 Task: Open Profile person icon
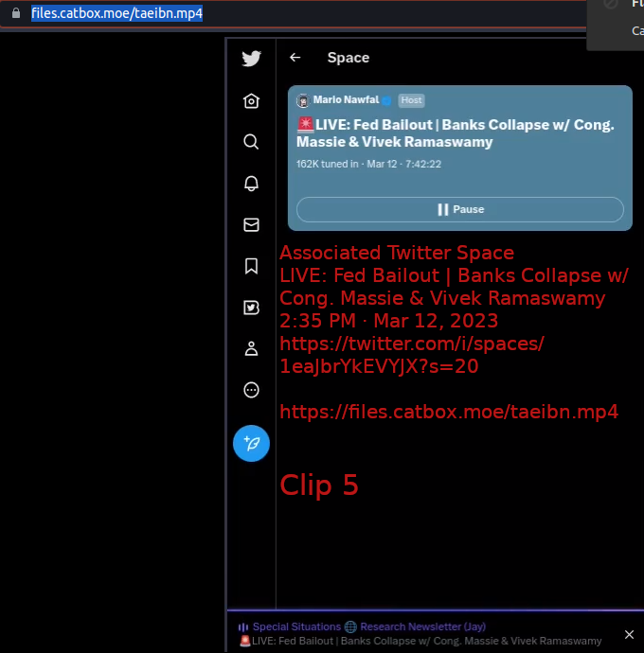pyautogui.click(x=251, y=348)
